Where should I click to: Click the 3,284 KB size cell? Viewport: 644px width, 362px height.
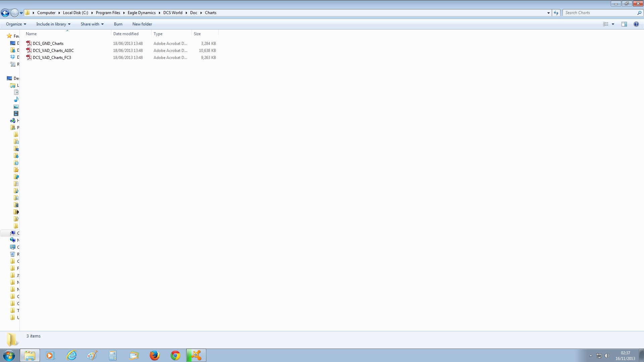click(208, 44)
